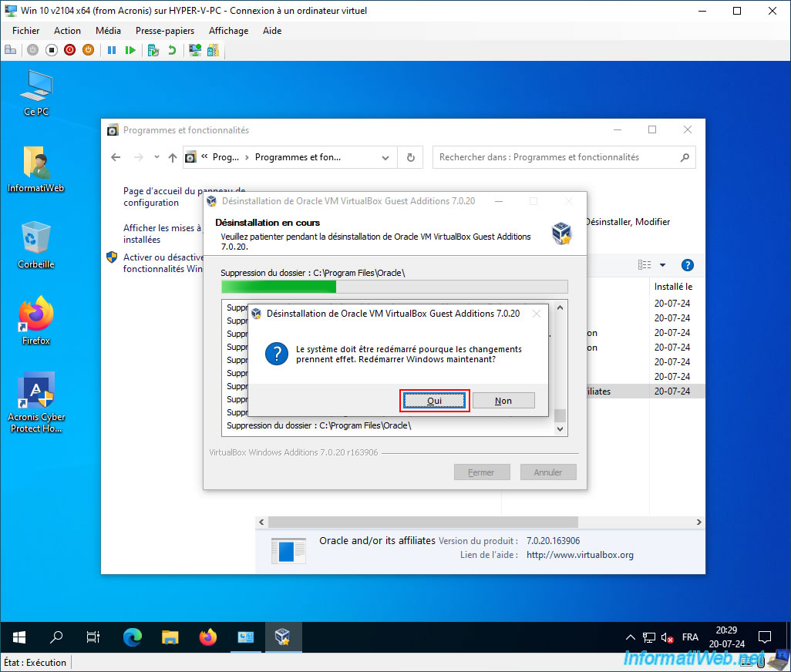Refresh the Programmes et fonctionnalités list
Viewport: 791px width, 672px height.
point(411,157)
